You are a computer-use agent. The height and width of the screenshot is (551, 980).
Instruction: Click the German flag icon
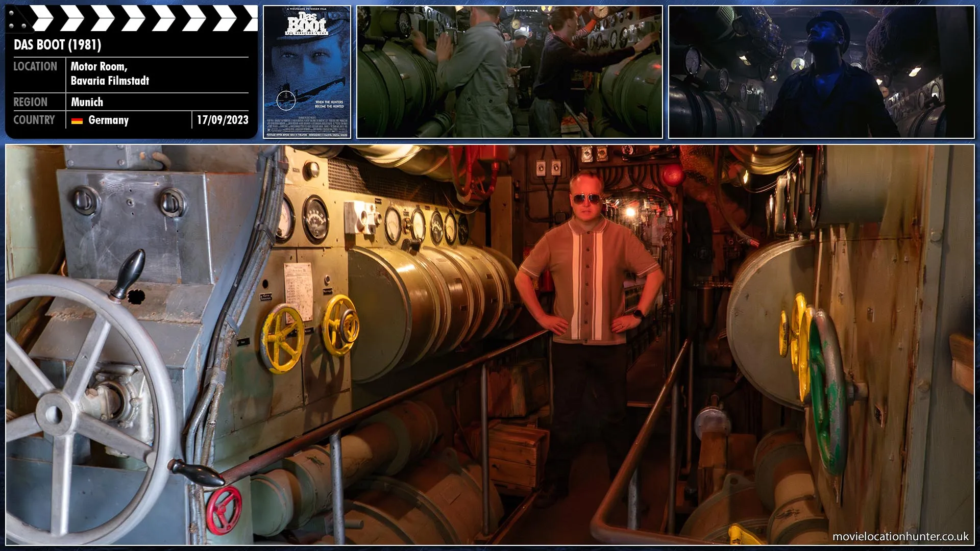point(77,120)
